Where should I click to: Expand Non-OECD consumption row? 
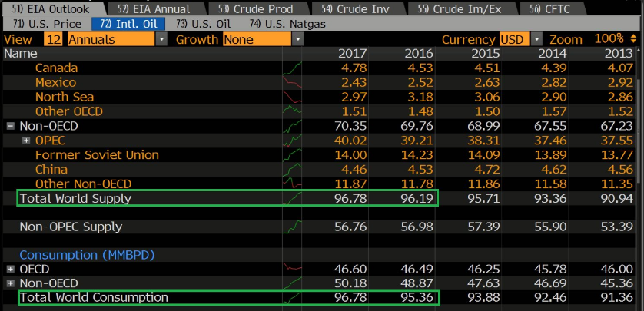coord(11,283)
